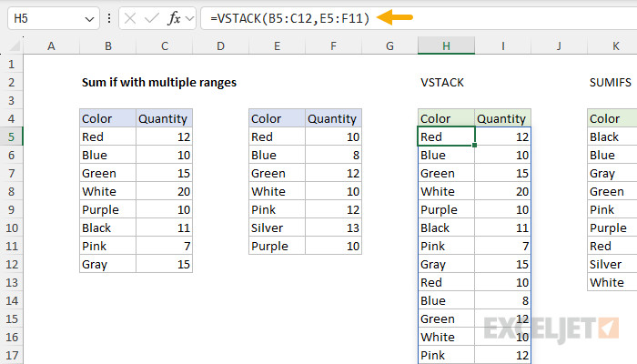Select column D header
The width and height of the screenshot is (637, 364).
pyautogui.click(x=220, y=45)
